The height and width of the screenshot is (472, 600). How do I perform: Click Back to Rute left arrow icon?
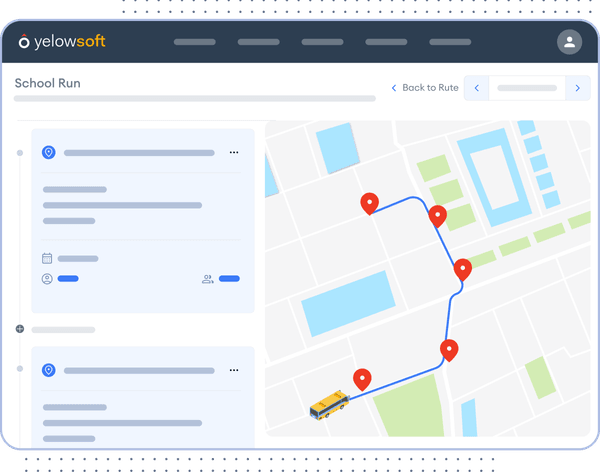point(394,88)
